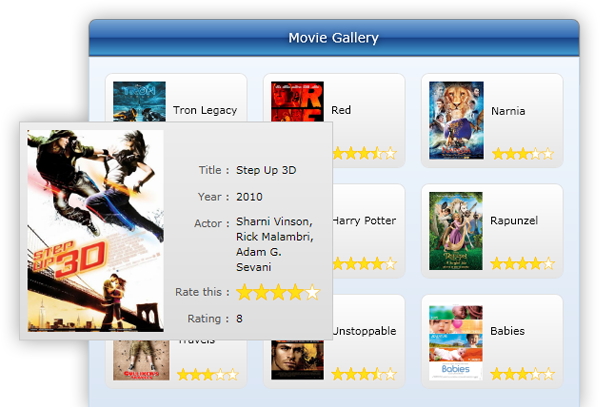Set Step Up 3D rating to one star
This screenshot has height=407, width=599.
244,292
